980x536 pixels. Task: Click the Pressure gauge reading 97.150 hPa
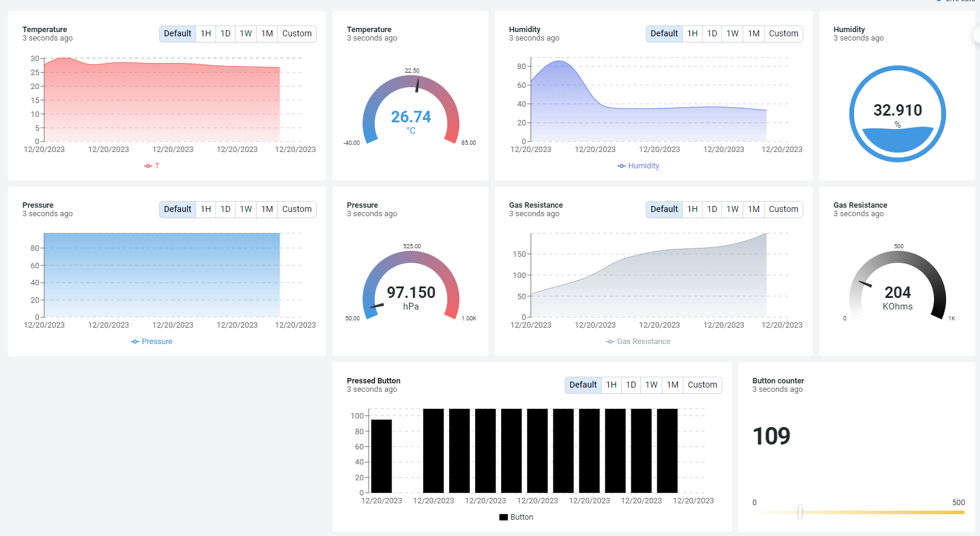pos(410,293)
